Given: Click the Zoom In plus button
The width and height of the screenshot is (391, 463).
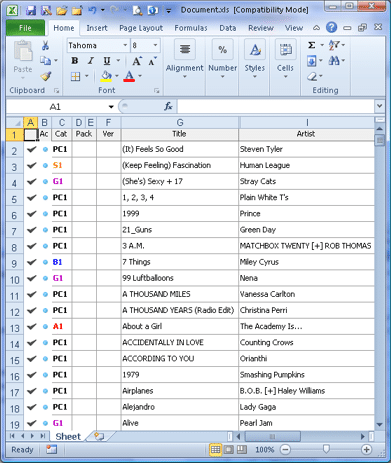Looking at the screenshot, I should coord(366,450).
